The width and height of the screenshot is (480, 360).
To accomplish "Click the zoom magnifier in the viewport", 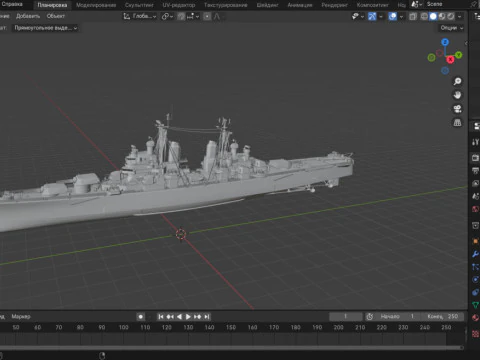I will (x=457, y=81).
